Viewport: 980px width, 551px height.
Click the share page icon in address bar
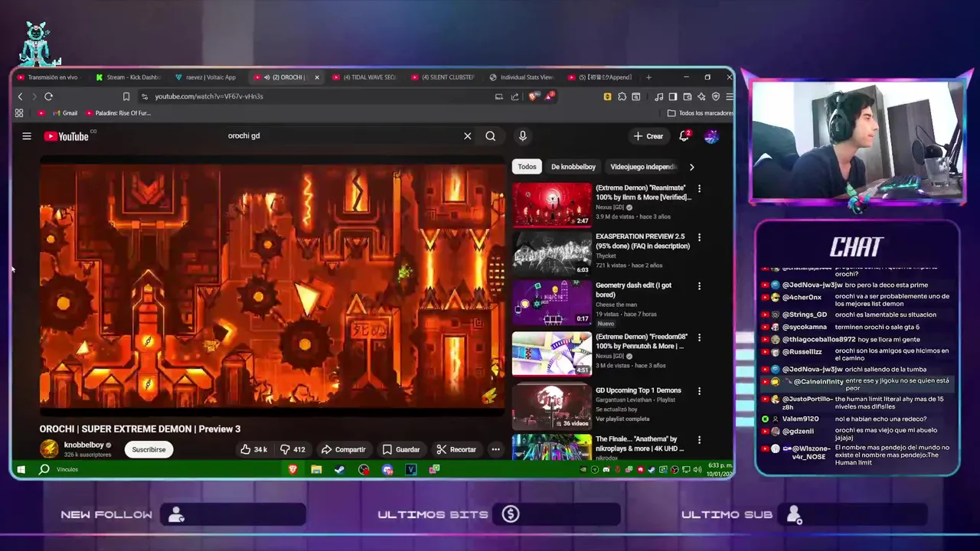(514, 96)
